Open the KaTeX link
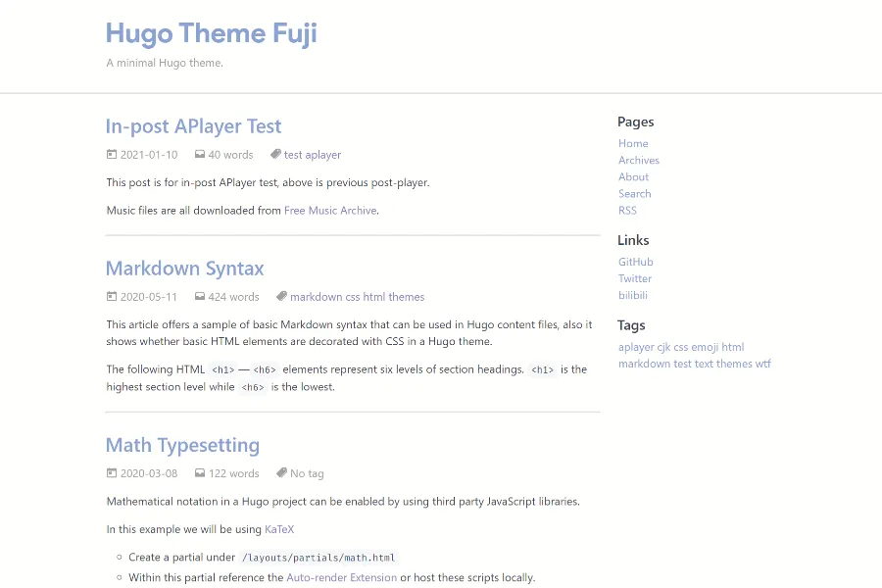The height and width of the screenshot is (588, 882). (x=279, y=528)
